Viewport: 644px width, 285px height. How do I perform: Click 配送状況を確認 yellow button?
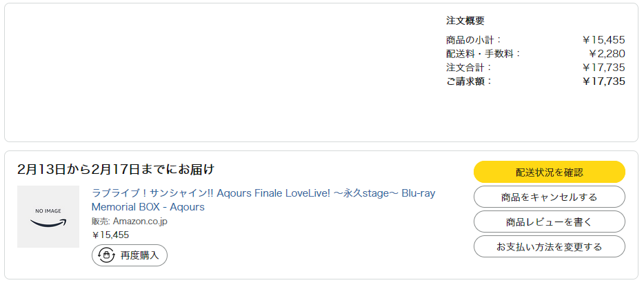(x=549, y=172)
